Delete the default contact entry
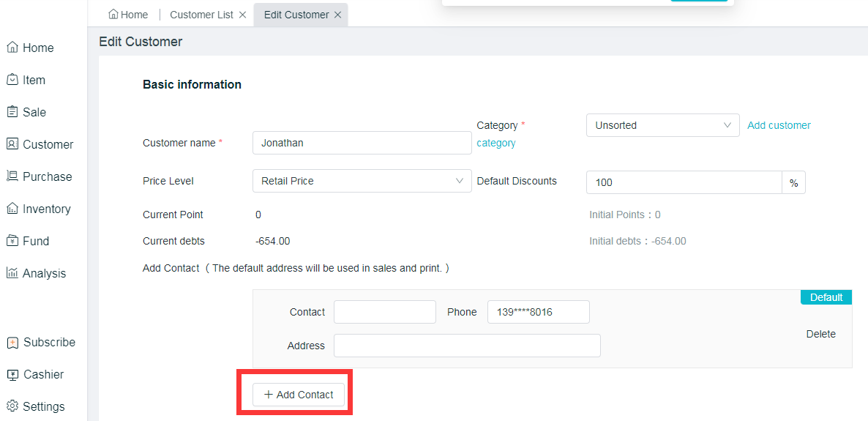Screen dimensions: 868x421 [820, 334]
